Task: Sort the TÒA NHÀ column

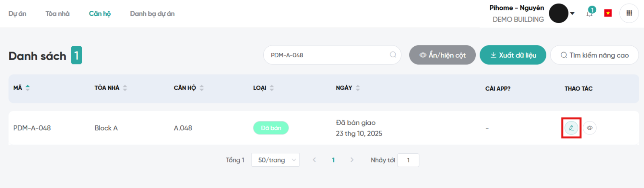Action: (x=125, y=88)
